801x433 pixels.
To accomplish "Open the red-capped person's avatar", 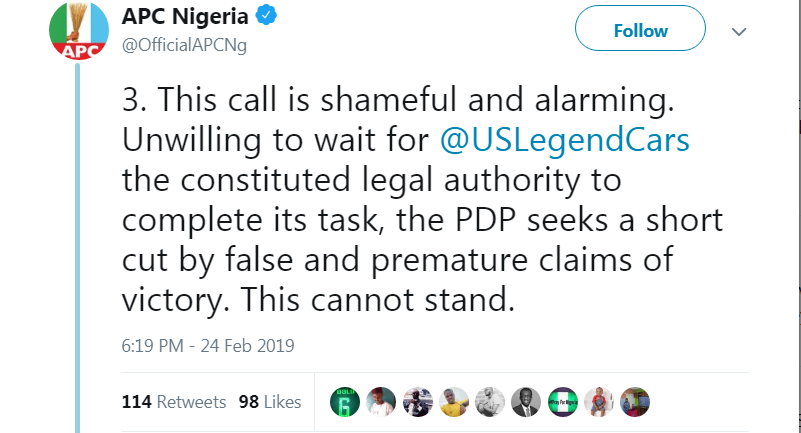I will click(x=381, y=402).
